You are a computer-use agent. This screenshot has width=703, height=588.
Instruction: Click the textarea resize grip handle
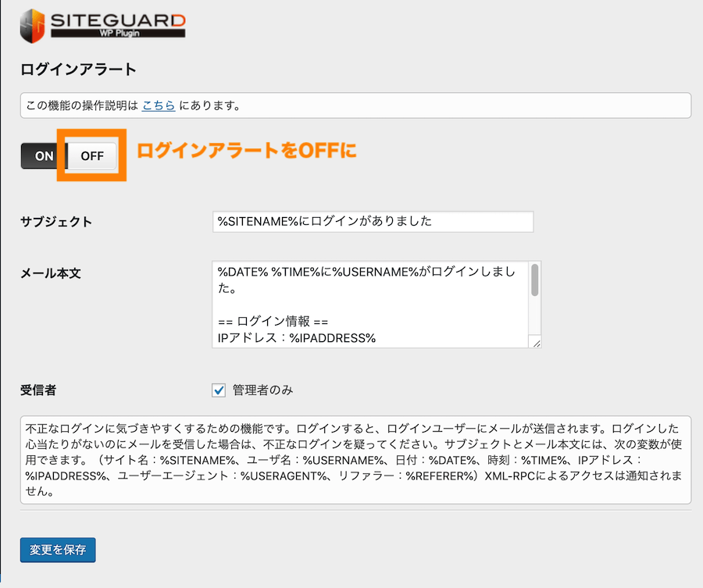(x=536, y=342)
